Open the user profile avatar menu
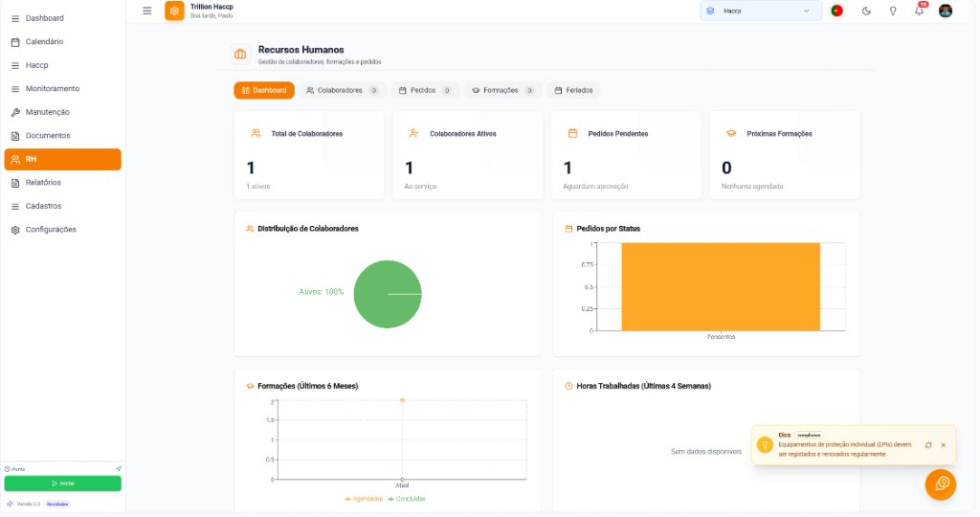 946,11
